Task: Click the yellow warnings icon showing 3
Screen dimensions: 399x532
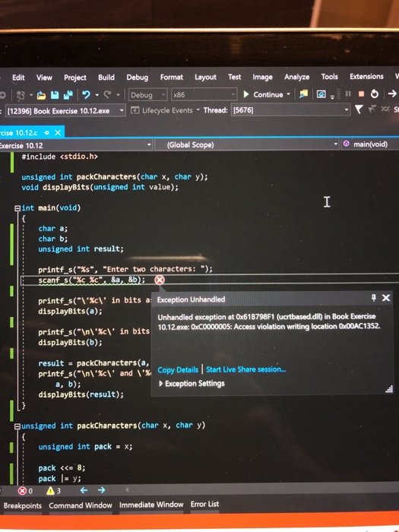Action: click(x=50, y=491)
